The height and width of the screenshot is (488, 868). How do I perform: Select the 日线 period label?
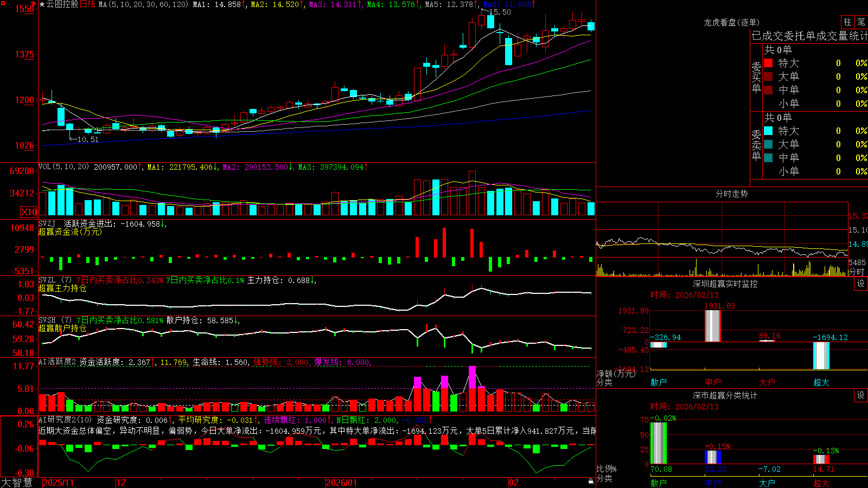point(87,4)
